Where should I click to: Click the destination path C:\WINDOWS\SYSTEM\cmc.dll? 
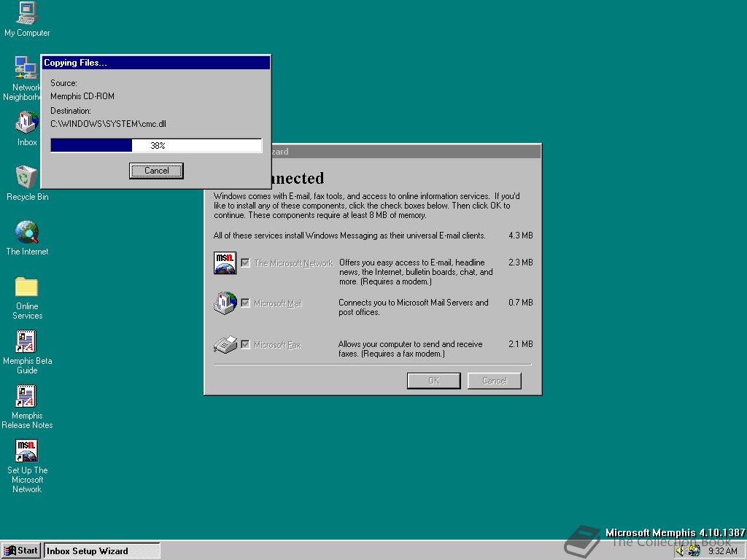coord(108,124)
